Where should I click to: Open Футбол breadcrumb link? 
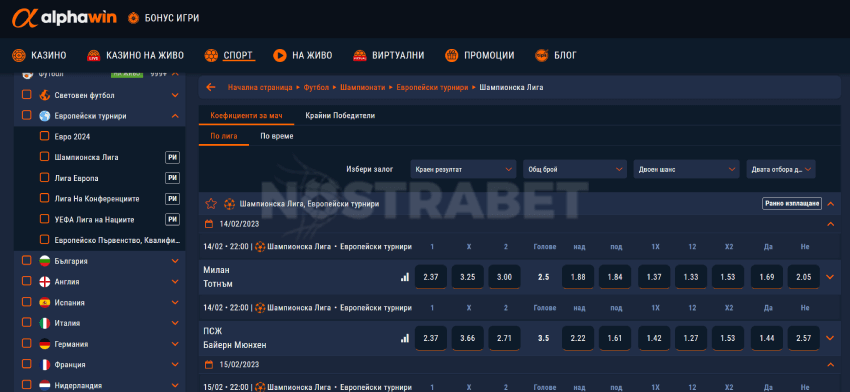coord(316,87)
